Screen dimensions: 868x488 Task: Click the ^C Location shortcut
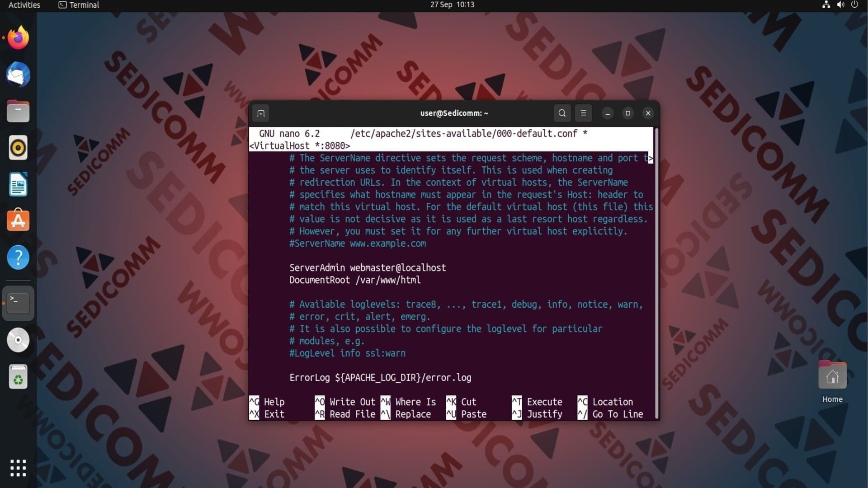[x=605, y=402]
